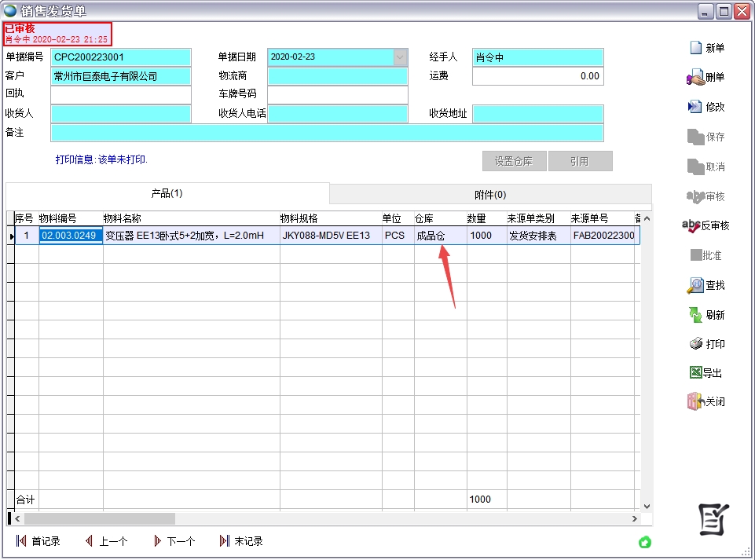Click the 刷新 (refresh) icon
The height and width of the screenshot is (560, 755).
[695, 315]
